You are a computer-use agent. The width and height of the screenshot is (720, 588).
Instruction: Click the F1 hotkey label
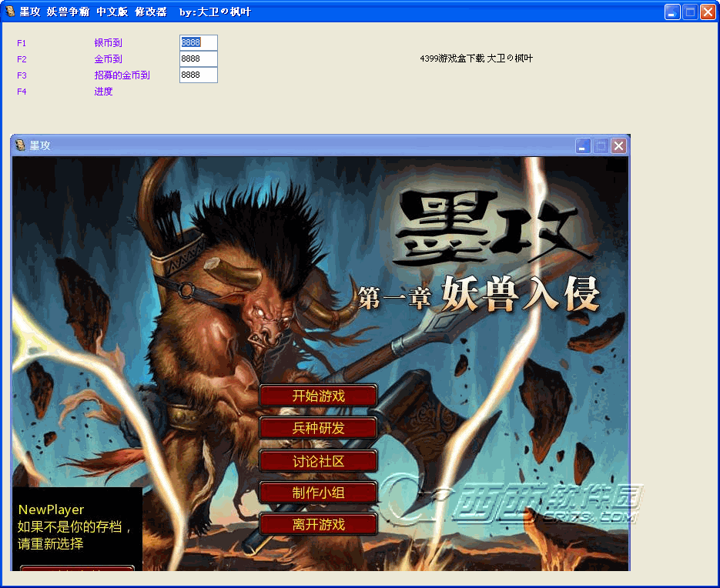click(22, 43)
